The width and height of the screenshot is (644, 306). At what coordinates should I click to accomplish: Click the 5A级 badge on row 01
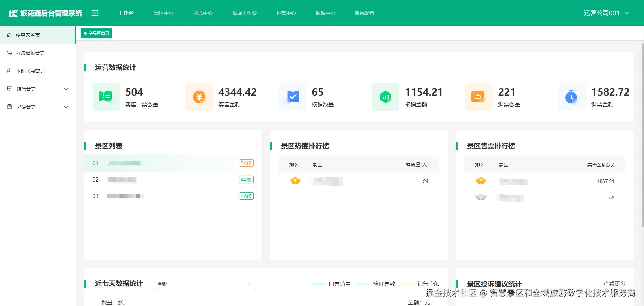[246, 163]
